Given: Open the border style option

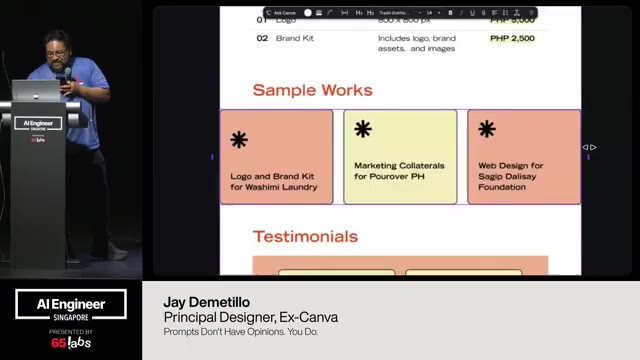Looking at the screenshot, I should 319,13.
